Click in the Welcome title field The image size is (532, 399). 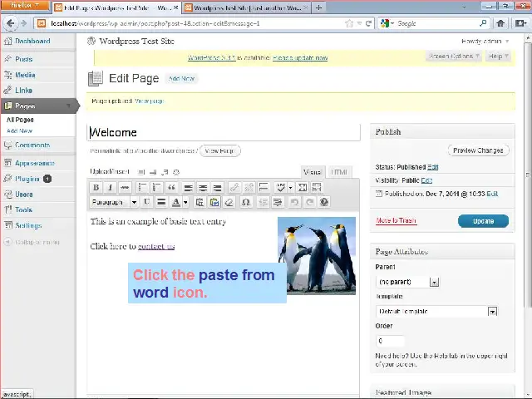[x=224, y=132]
